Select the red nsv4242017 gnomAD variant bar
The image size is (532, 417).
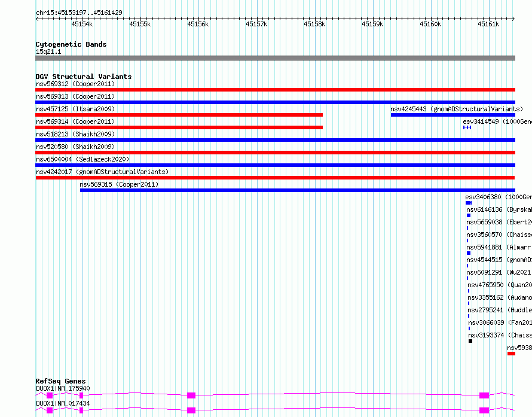tap(275, 178)
